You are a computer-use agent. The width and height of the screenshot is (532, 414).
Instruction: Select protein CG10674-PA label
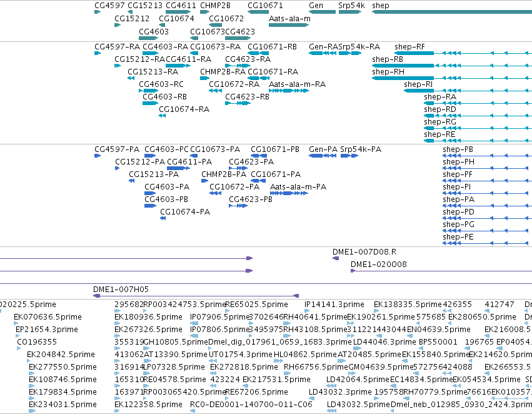[x=185, y=212]
